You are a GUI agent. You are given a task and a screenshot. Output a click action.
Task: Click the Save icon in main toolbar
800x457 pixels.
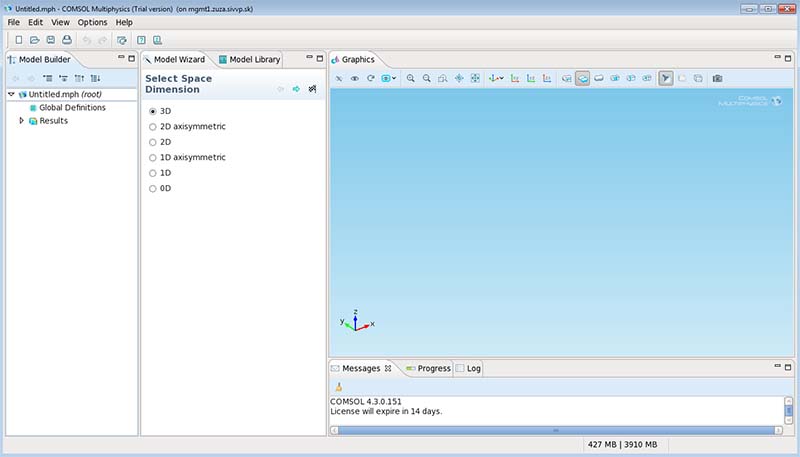pyautogui.click(x=50, y=40)
